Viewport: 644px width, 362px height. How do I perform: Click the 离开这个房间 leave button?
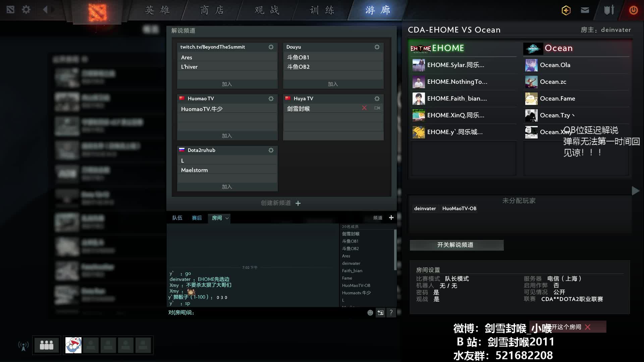568,327
